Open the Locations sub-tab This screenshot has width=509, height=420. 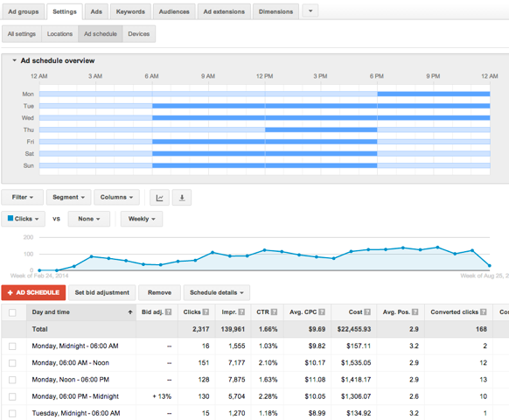tap(59, 34)
